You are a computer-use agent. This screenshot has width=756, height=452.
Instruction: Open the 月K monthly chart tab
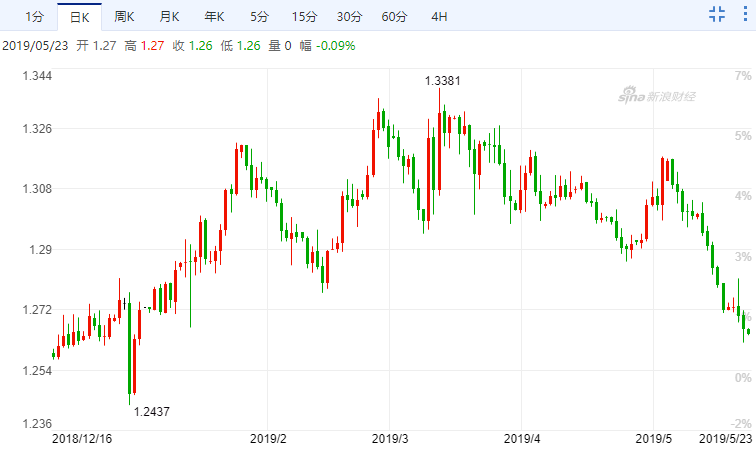(x=169, y=17)
